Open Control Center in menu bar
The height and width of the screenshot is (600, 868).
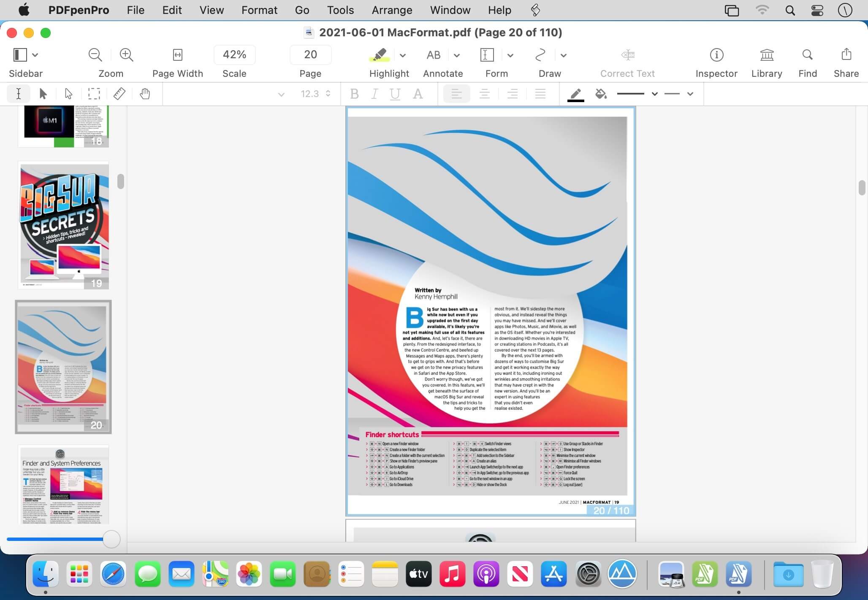(x=817, y=10)
